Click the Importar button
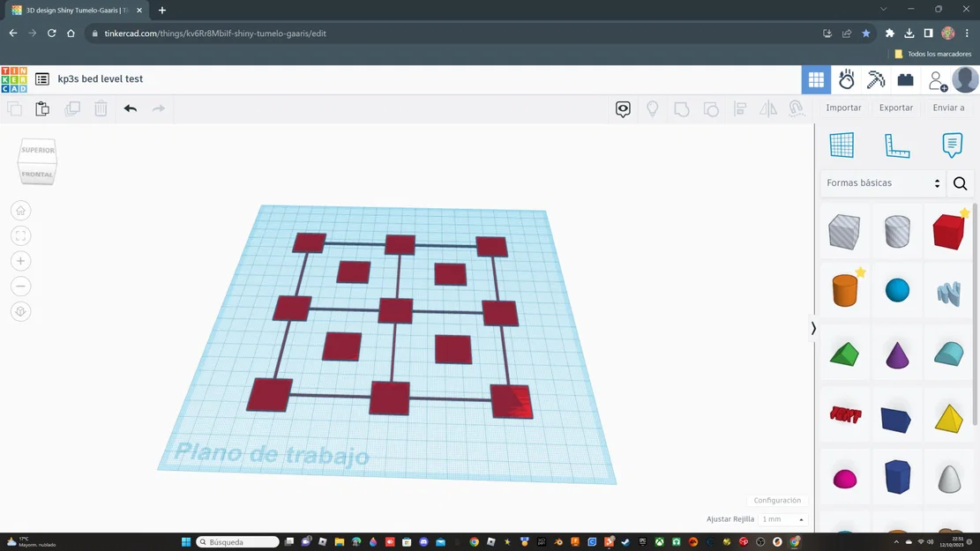 click(x=843, y=108)
